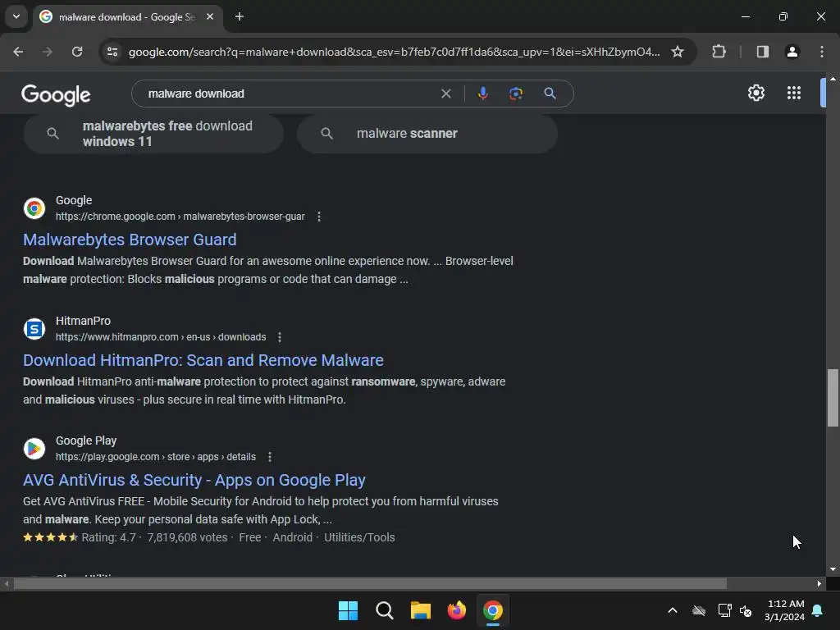Search related query malware scanner
This screenshot has width=840, height=630.
[x=427, y=134]
